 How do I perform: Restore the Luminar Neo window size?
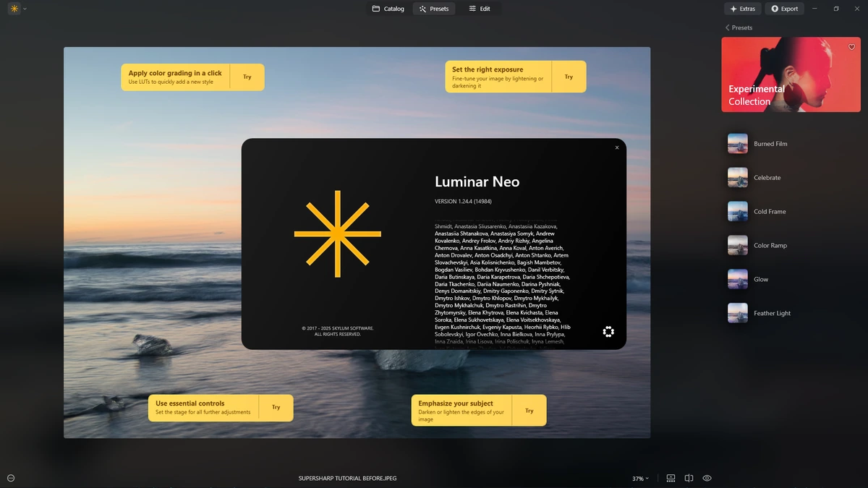[836, 9]
